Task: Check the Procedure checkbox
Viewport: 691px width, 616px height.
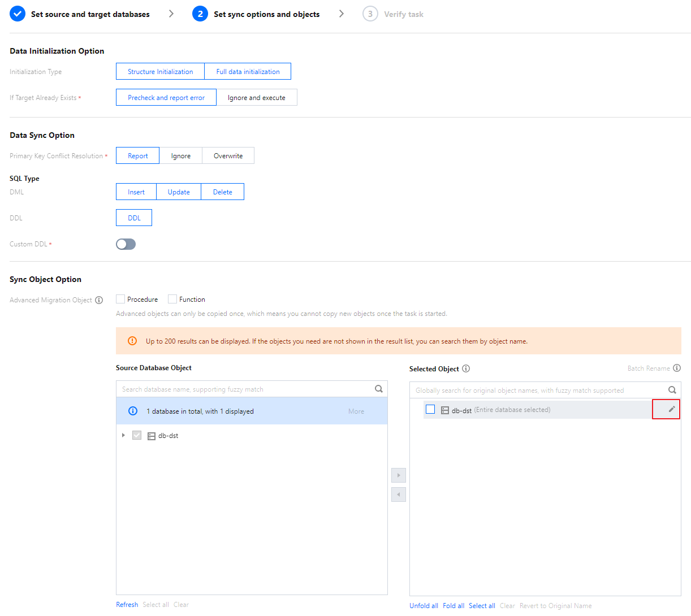Action: coord(120,299)
